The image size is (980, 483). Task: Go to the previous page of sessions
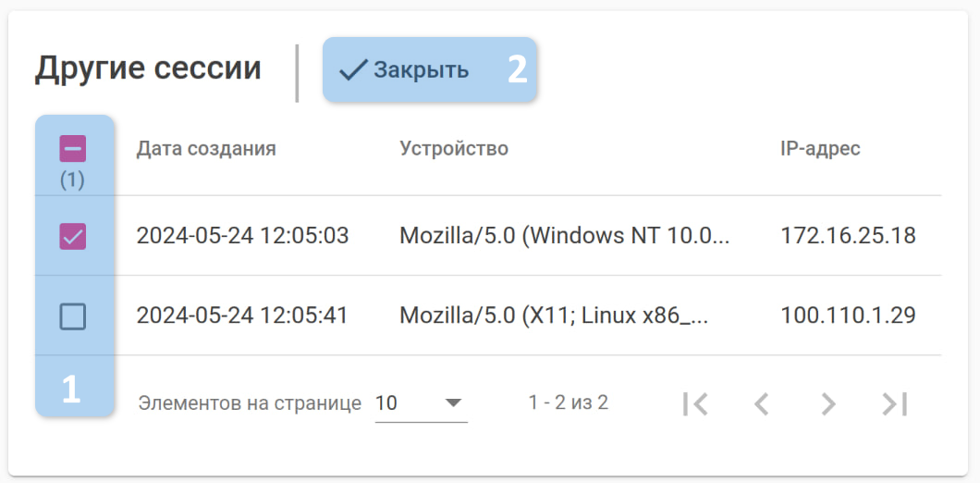[761, 403]
